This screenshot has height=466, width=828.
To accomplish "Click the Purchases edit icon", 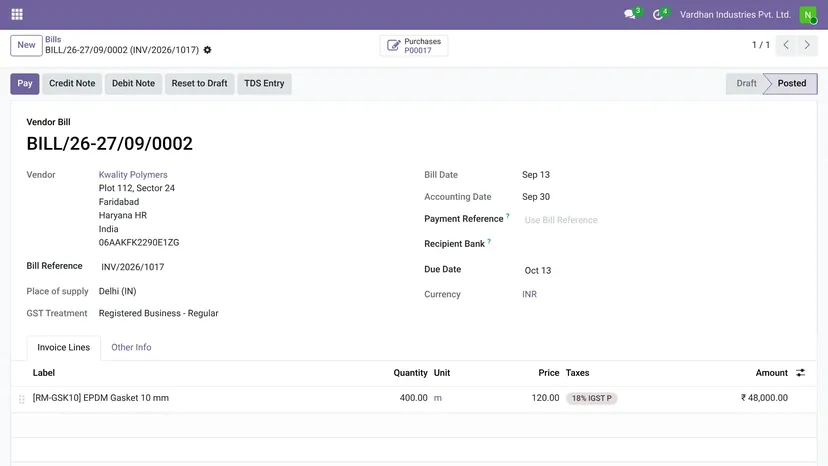I will click(393, 45).
